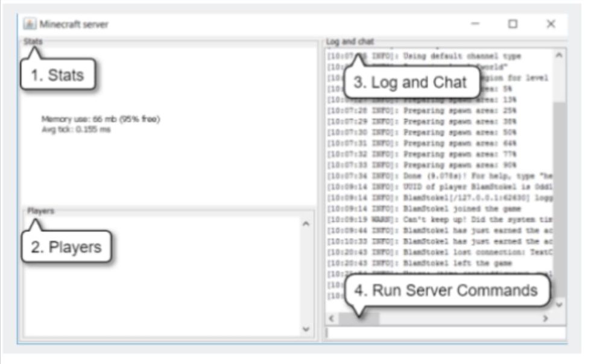Image resolution: width=591 pixels, height=364 pixels.
Task: Close the Minecraft server window
Action: tap(551, 24)
